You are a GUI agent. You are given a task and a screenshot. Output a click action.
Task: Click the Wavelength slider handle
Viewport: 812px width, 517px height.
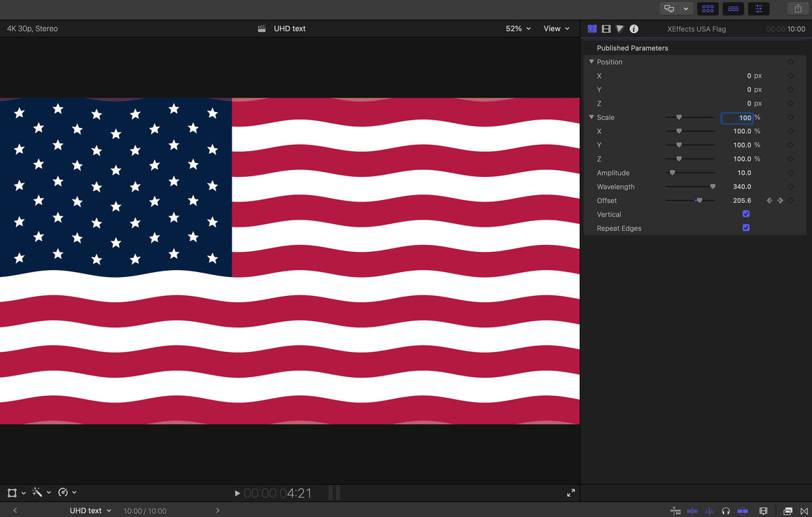click(713, 187)
